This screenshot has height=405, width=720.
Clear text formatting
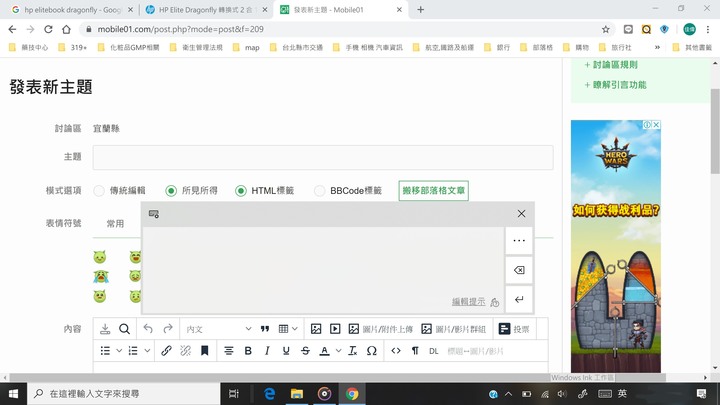(353, 351)
